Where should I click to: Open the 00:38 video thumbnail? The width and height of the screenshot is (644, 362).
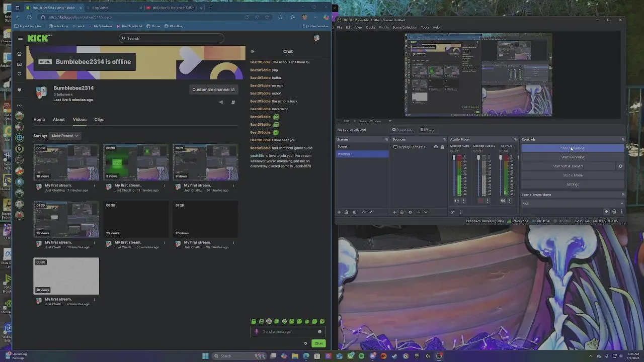136,162
